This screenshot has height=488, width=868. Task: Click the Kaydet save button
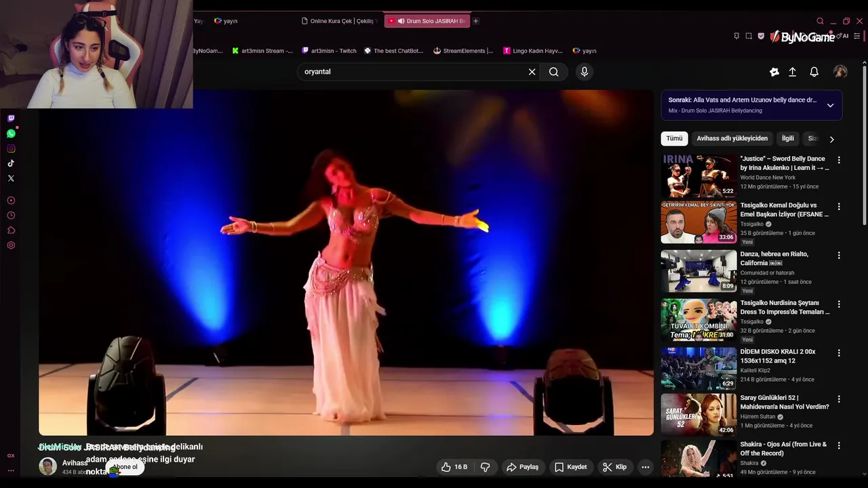tap(570, 467)
